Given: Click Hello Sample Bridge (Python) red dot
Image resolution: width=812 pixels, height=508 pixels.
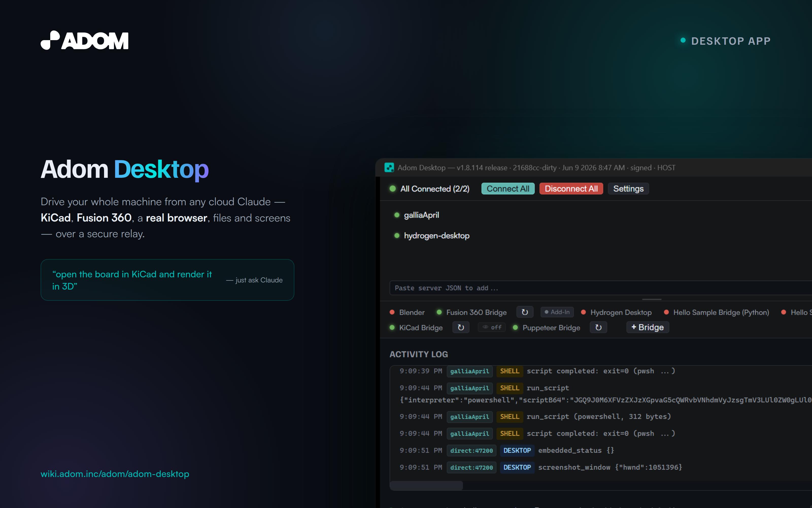Looking at the screenshot, I should [x=666, y=312].
